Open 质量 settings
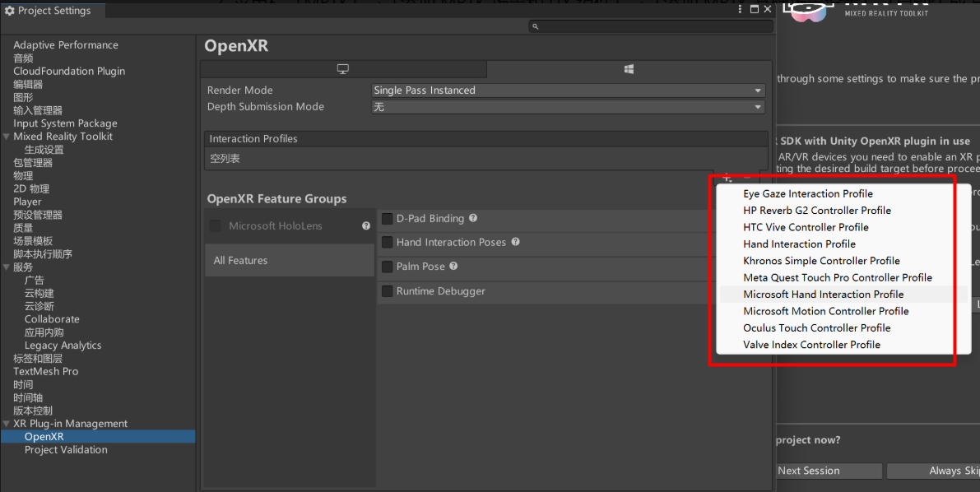980x492 pixels. click(23, 228)
